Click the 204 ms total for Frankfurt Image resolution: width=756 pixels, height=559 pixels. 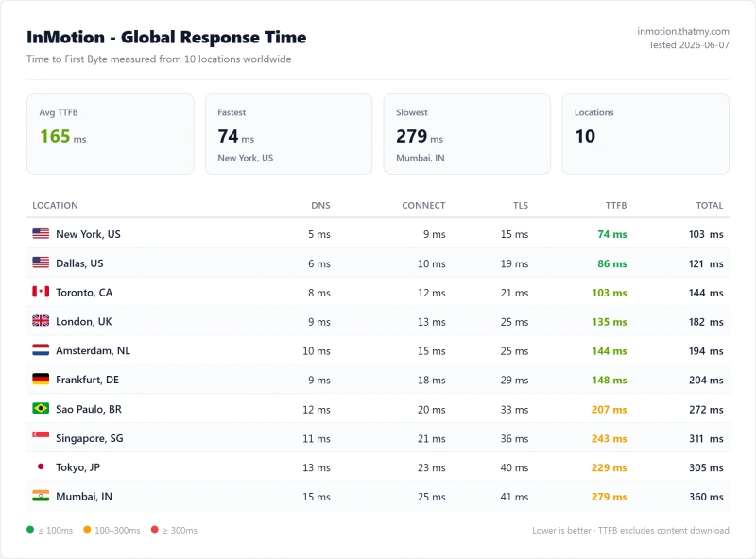pyautogui.click(x=706, y=381)
